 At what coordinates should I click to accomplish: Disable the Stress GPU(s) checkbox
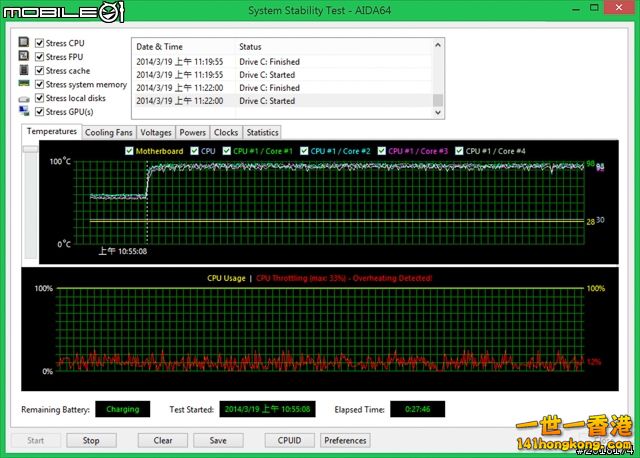40,111
